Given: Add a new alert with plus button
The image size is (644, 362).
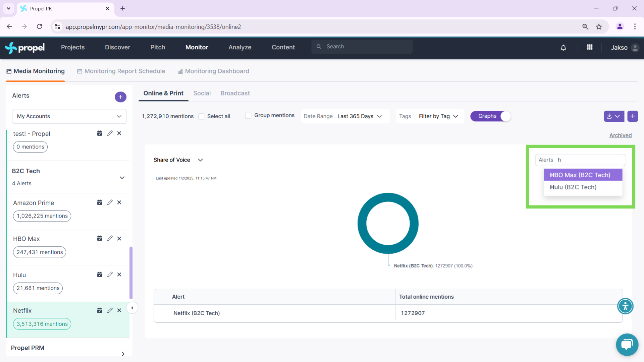Looking at the screenshot, I should coord(120,97).
